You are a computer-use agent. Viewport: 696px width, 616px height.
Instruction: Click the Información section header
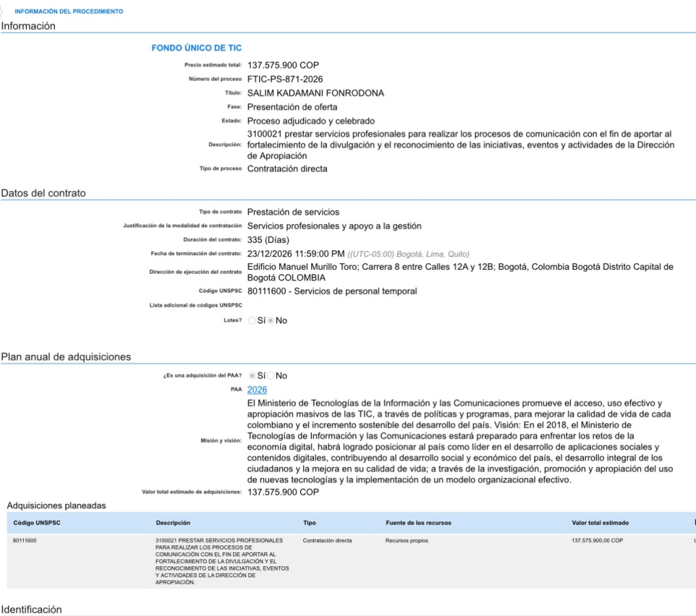(x=28, y=26)
